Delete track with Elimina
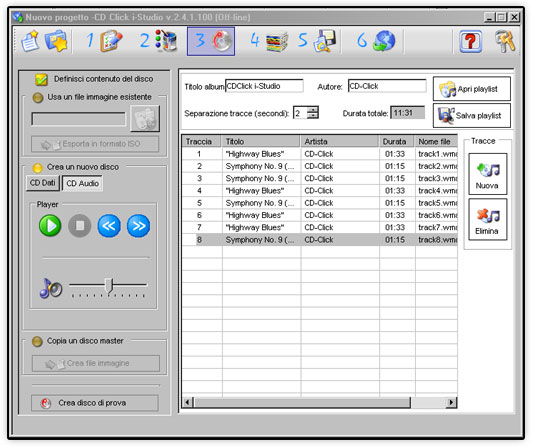 (488, 220)
